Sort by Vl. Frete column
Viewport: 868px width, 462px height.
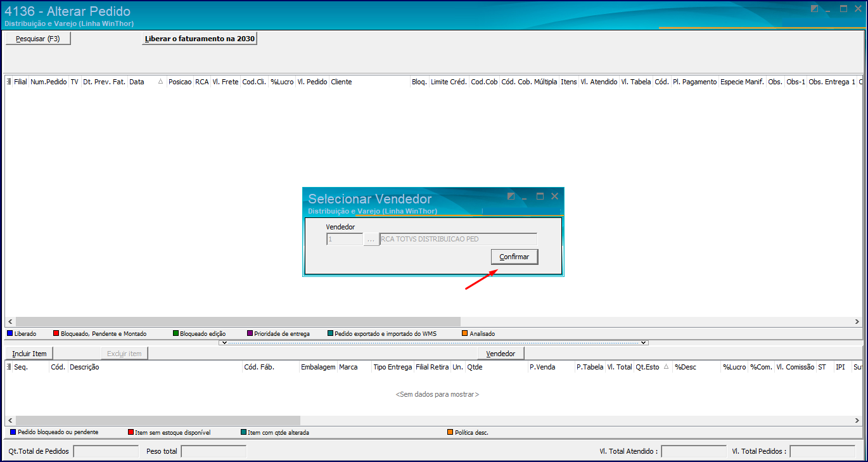point(225,82)
